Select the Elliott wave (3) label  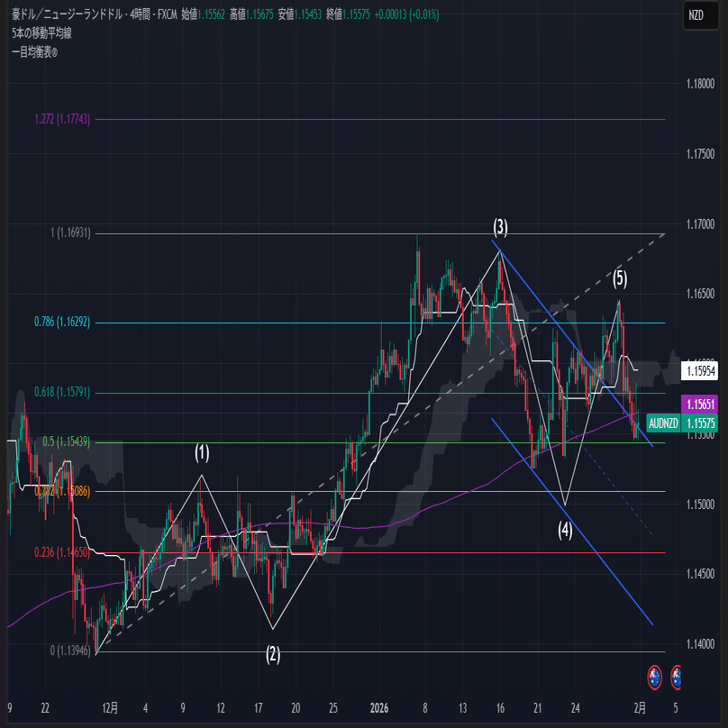click(500, 226)
